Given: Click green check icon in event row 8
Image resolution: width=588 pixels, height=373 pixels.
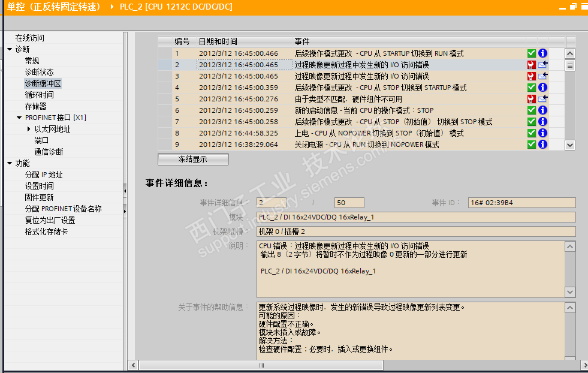Looking at the screenshot, I should 532,133.
